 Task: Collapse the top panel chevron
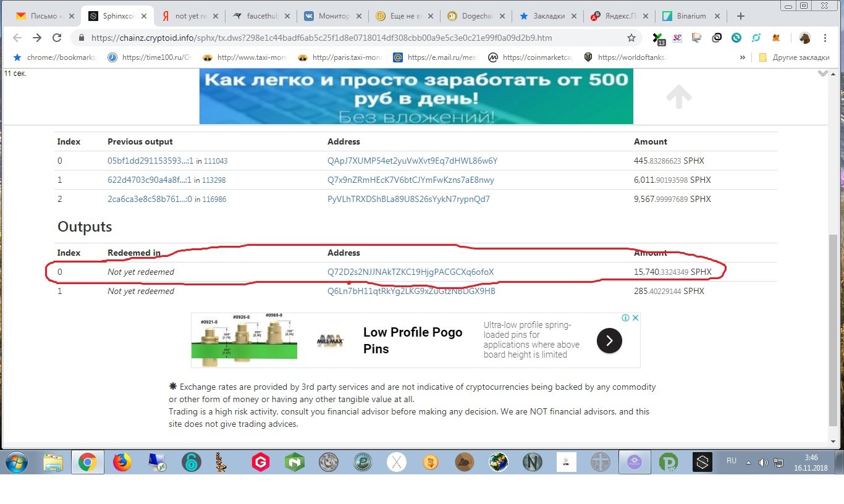pyautogui.click(x=822, y=73)
